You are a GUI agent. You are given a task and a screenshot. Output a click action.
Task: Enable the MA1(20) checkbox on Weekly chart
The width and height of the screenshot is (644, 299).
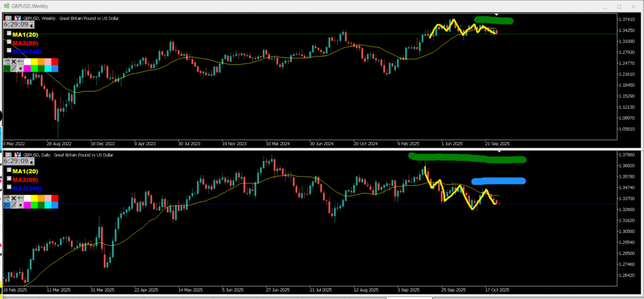click(x=9, y=33)
